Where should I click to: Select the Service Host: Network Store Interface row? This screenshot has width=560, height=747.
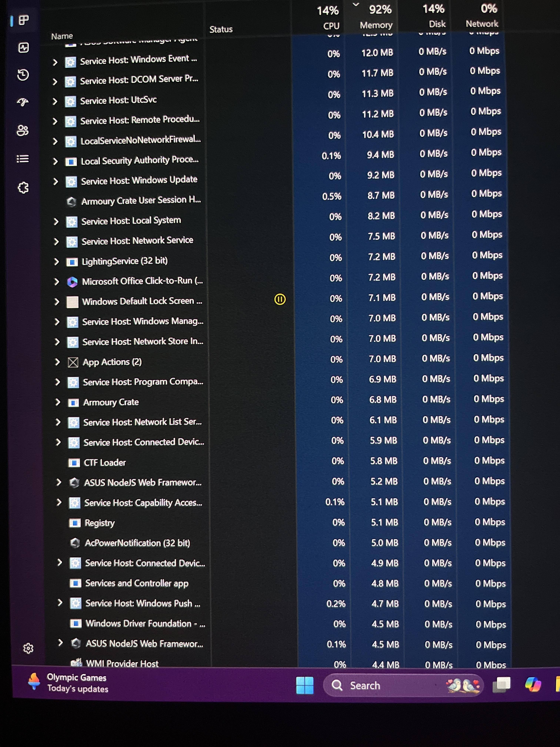(x=277, y=340)
